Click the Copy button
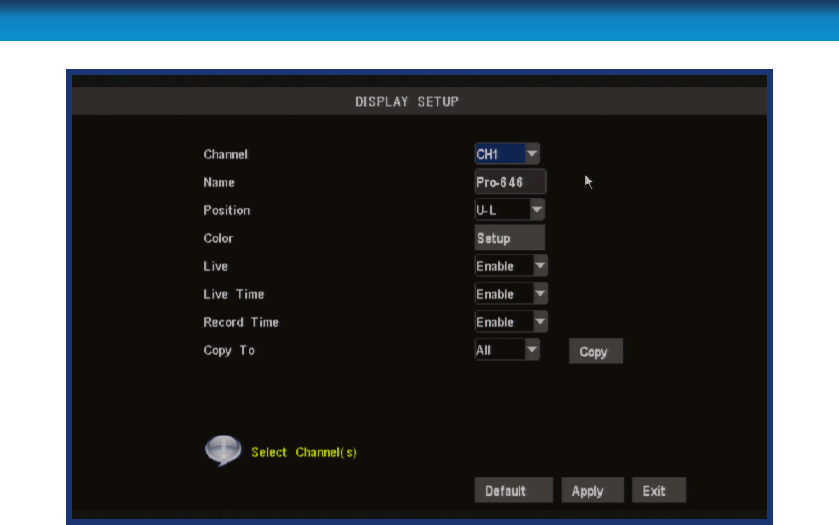The height and width of the screenshot is (525, 839). [596, 352]
